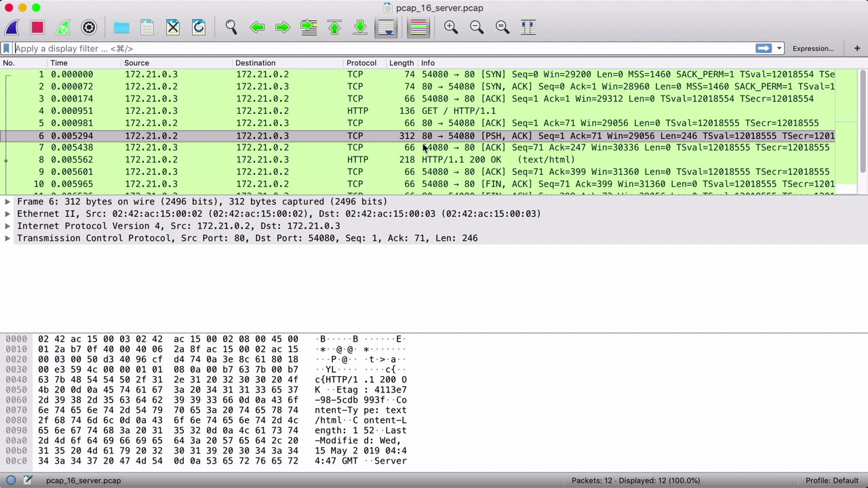Open the Expression... dialog
Image resolution: width=868 pixels, height=488 pixels.
click(813, 48)
